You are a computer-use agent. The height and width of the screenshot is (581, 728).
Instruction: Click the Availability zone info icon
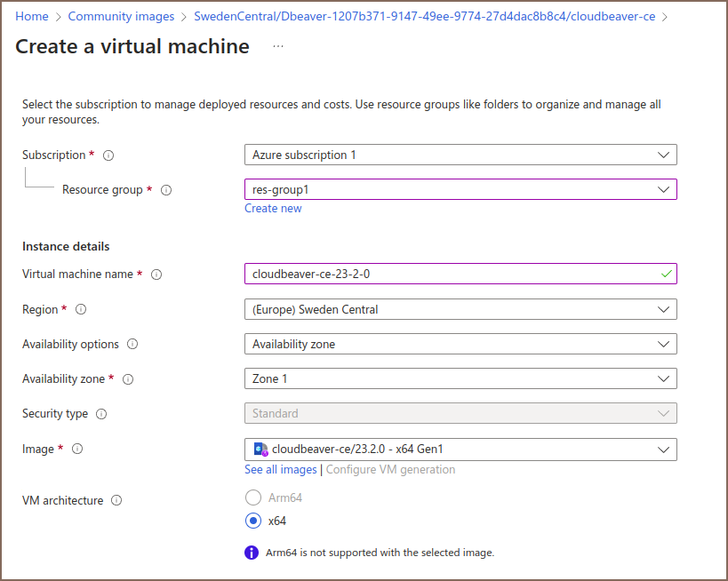pyautogui.click(x=128, y=379)
